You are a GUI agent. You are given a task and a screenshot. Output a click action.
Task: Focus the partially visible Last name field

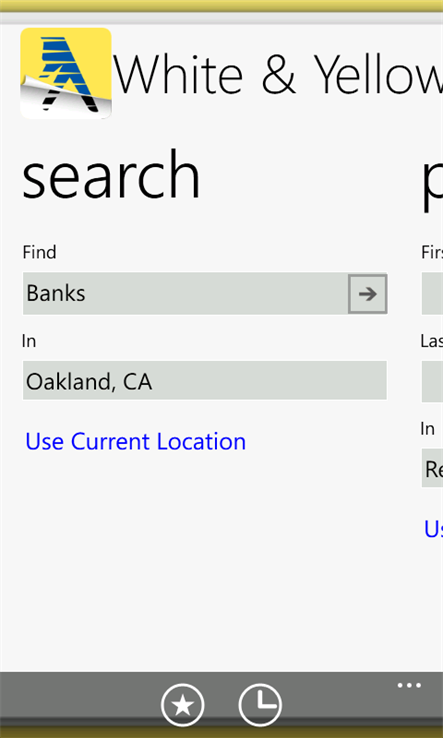(432, 380)
